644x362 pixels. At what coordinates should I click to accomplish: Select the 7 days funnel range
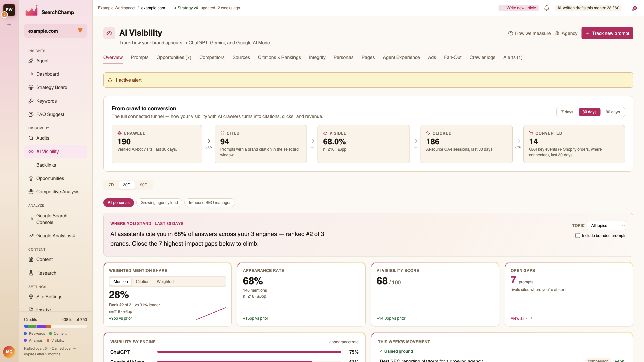pyautogui.click(x=567, y=112)
